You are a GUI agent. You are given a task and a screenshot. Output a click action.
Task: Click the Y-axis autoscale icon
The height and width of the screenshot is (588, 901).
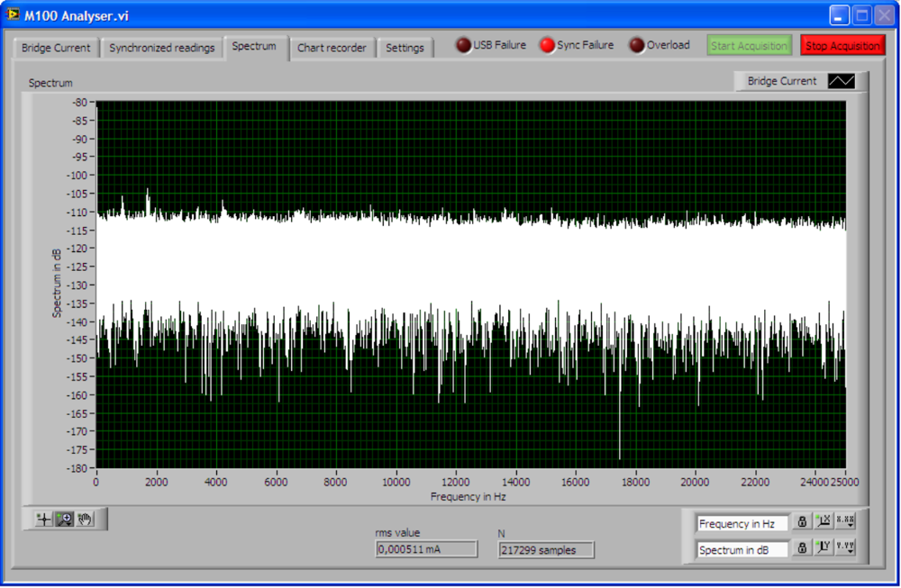click(824, 546)
